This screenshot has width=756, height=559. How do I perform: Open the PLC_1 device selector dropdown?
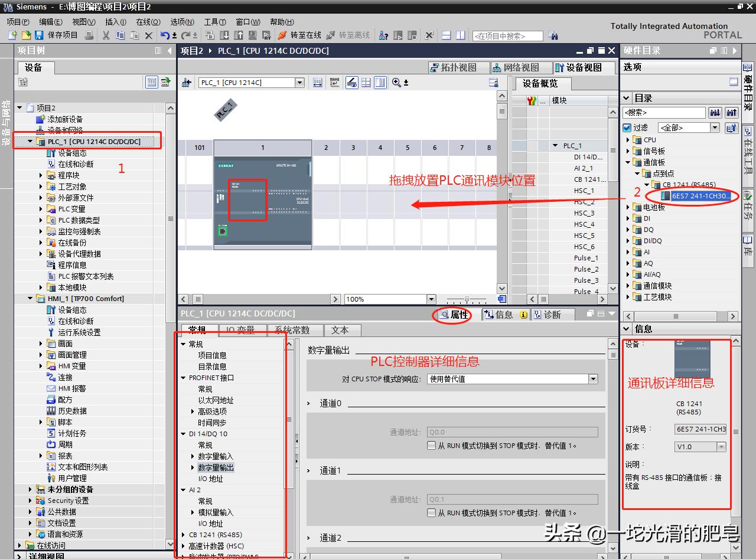pos(299,83)
